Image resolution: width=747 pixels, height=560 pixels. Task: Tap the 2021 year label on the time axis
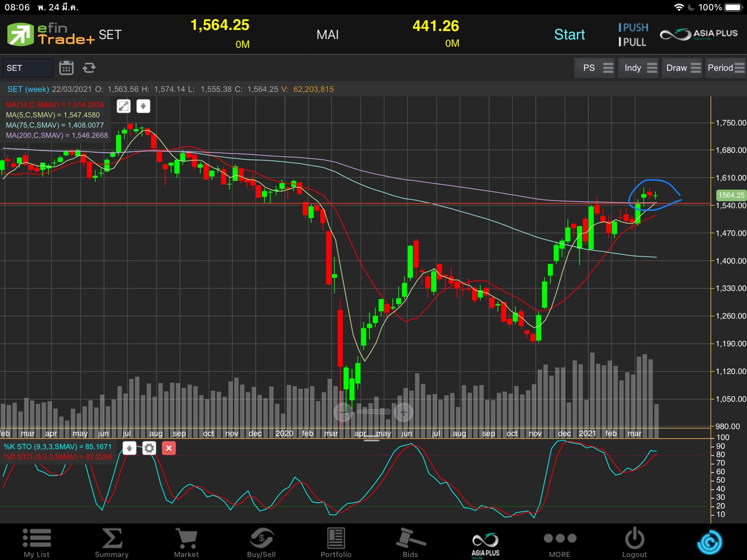(x=587, y=433)
